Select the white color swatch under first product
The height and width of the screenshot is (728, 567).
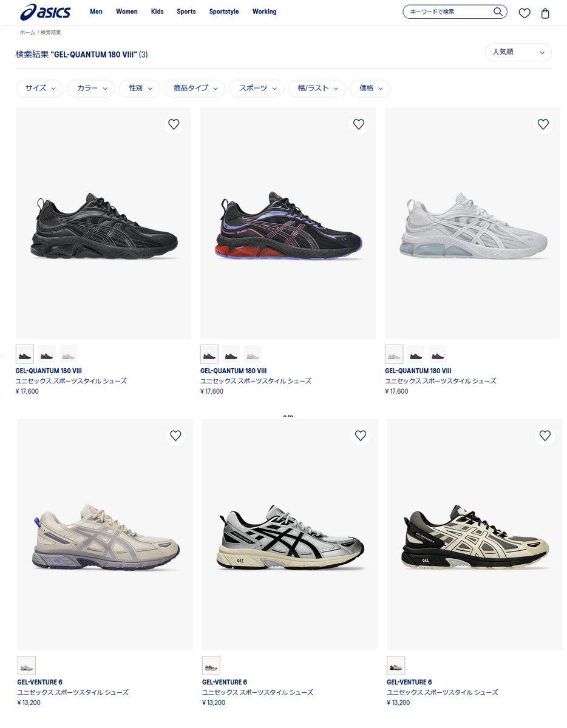(x=69, y=354)
